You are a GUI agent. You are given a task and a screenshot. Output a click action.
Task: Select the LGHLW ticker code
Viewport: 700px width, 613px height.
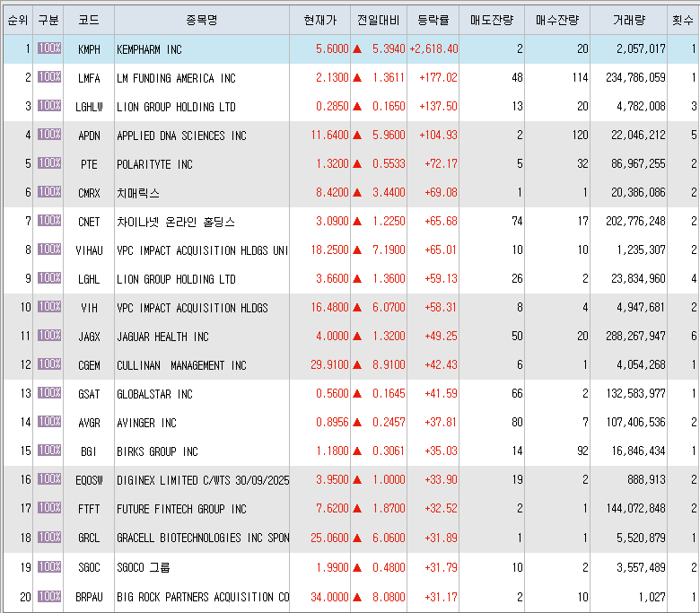89,107
